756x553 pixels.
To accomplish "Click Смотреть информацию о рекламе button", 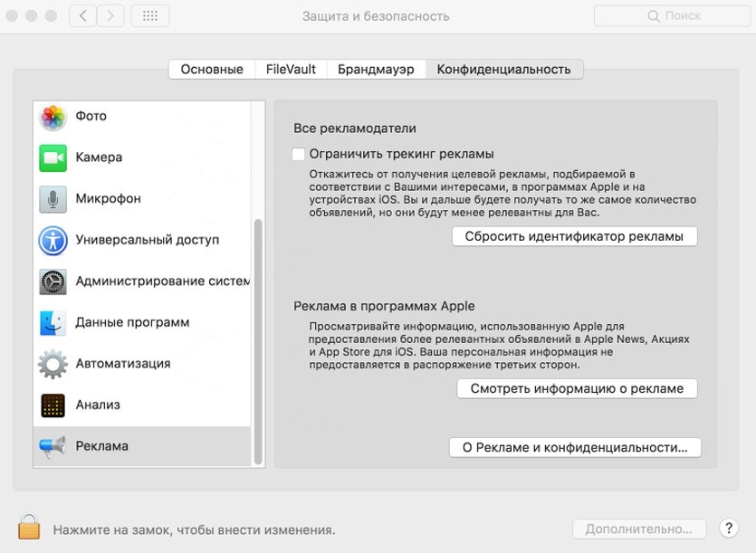I will coord(577,388).
